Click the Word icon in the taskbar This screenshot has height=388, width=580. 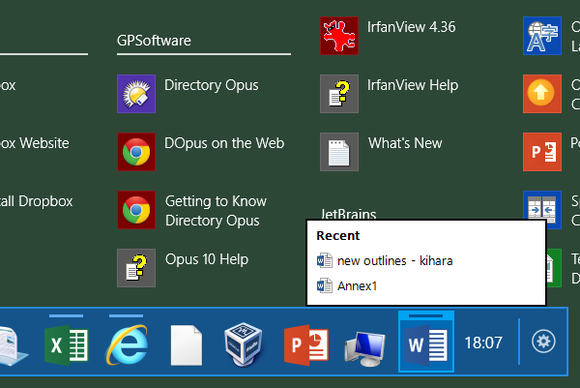point(426,342)
